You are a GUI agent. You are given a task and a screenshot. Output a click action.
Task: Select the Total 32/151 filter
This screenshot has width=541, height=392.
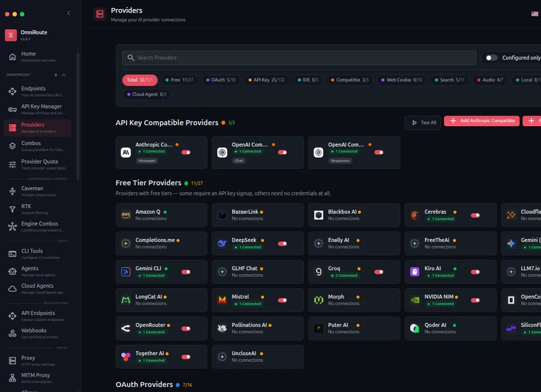pos(140,80)
